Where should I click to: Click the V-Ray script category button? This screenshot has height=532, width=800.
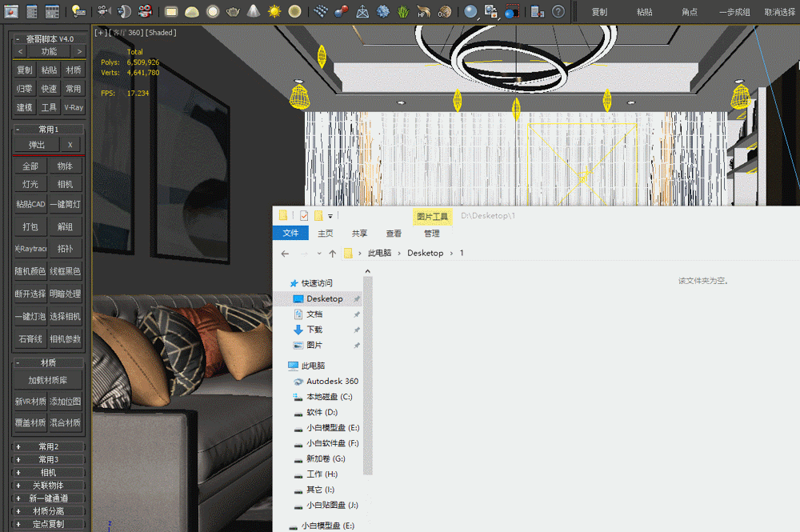coord(74,108)
